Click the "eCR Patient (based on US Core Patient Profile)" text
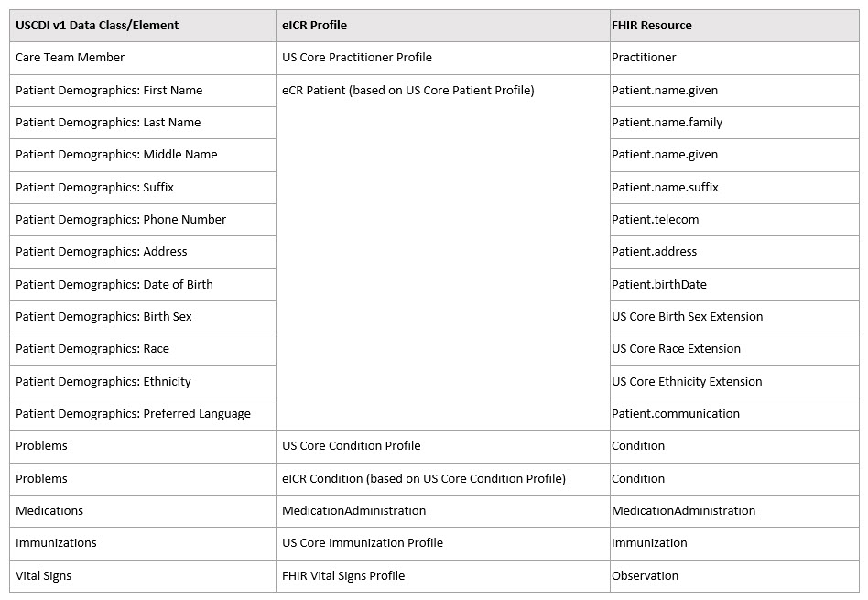This screenshot has height=600, width=868. pos(408,91)
